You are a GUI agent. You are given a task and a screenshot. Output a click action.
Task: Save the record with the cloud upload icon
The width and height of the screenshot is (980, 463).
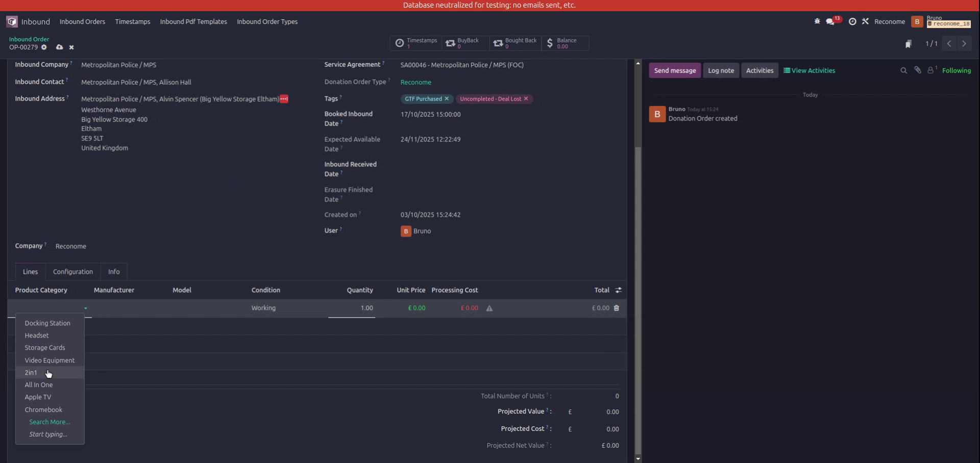point(59,47)
